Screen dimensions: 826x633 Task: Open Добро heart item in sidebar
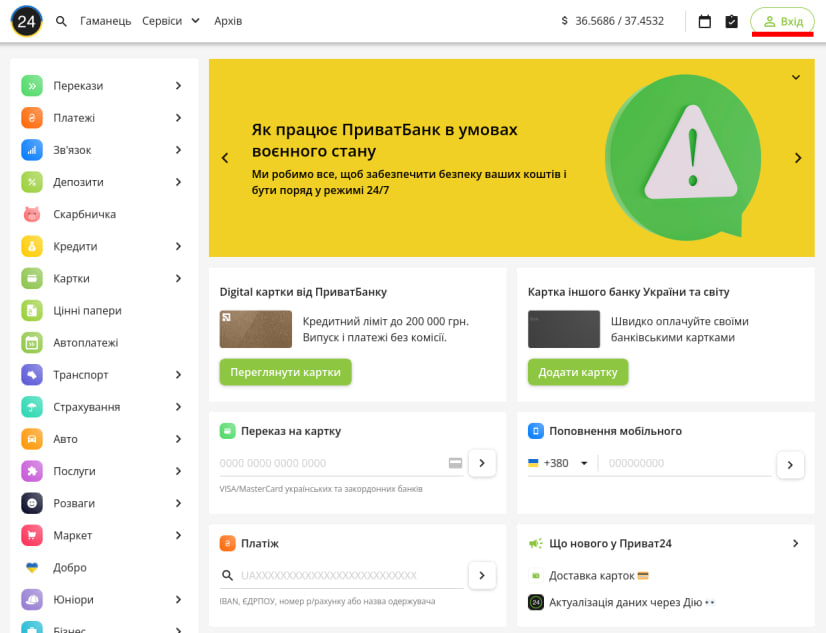point(32,567)
